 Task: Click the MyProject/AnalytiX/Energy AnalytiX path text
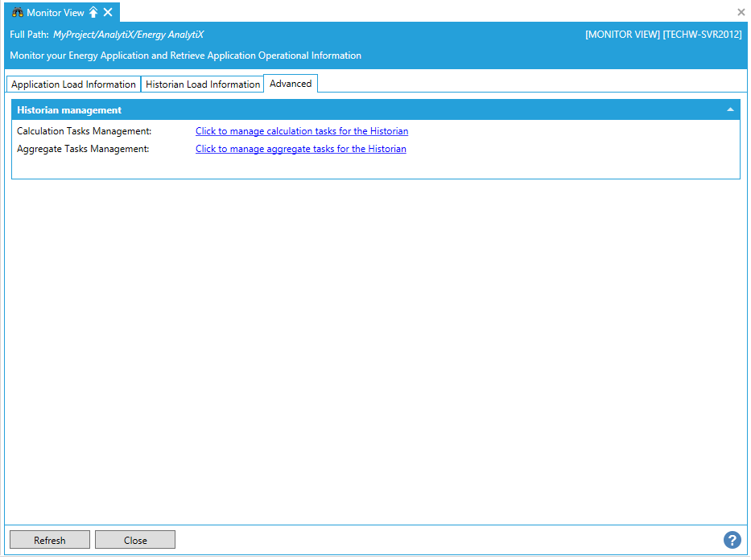coord(128,35)
